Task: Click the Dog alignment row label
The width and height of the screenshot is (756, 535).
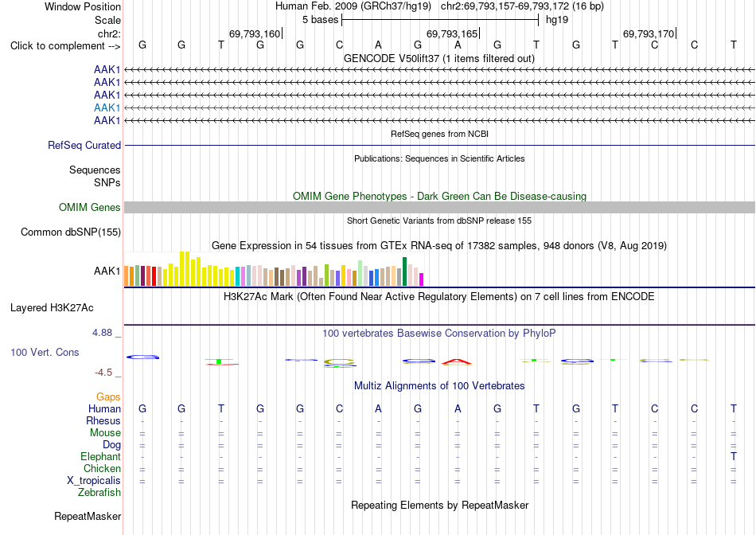Action: pos(111,445)
